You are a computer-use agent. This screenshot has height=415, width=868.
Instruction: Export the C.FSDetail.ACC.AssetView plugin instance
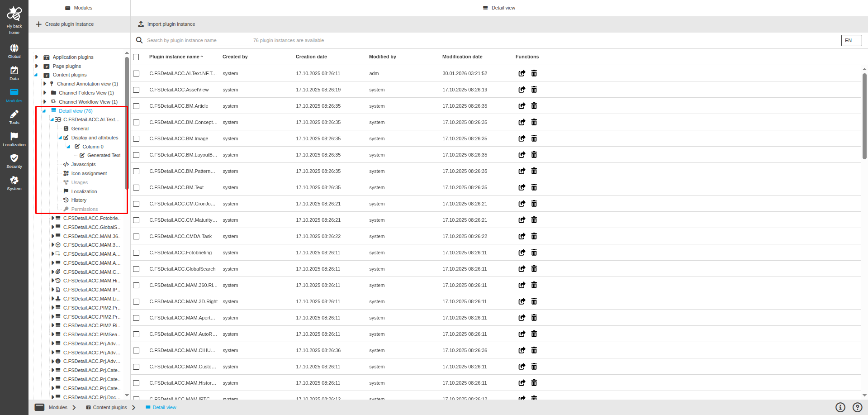pyautogui.click(x=522, y=90)
